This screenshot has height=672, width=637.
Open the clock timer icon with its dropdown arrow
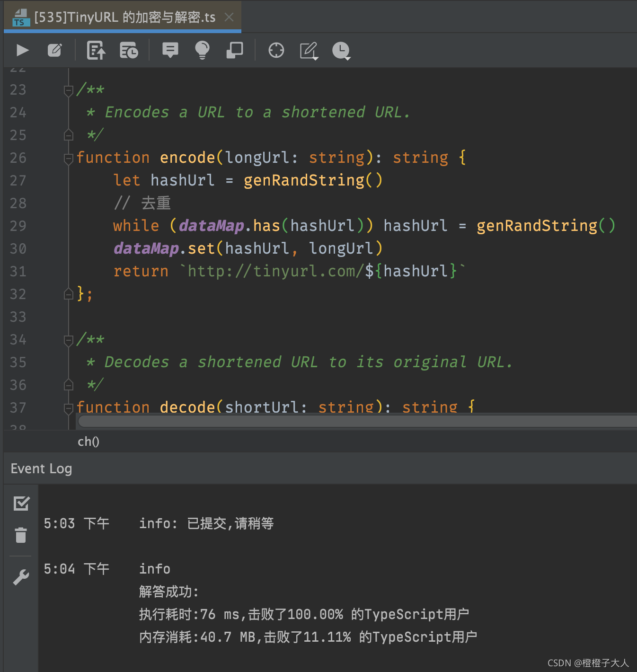tap(341, 51)
